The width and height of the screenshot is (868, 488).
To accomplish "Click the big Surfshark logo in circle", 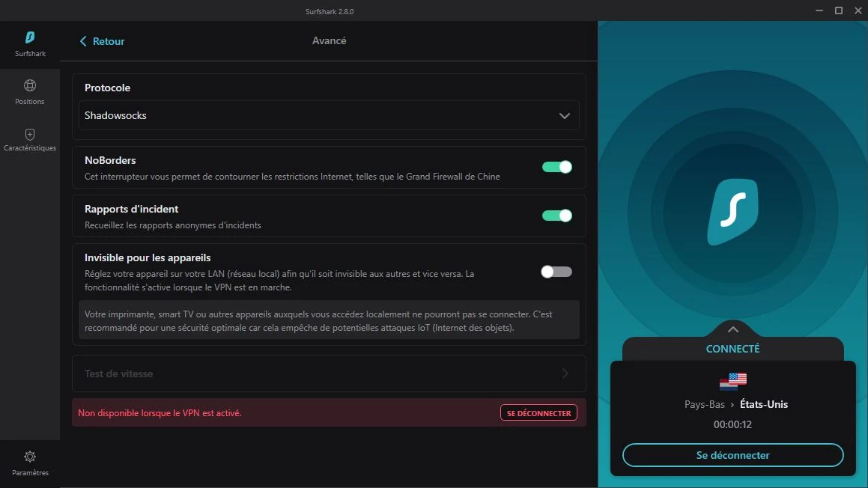I will [733, 212].
